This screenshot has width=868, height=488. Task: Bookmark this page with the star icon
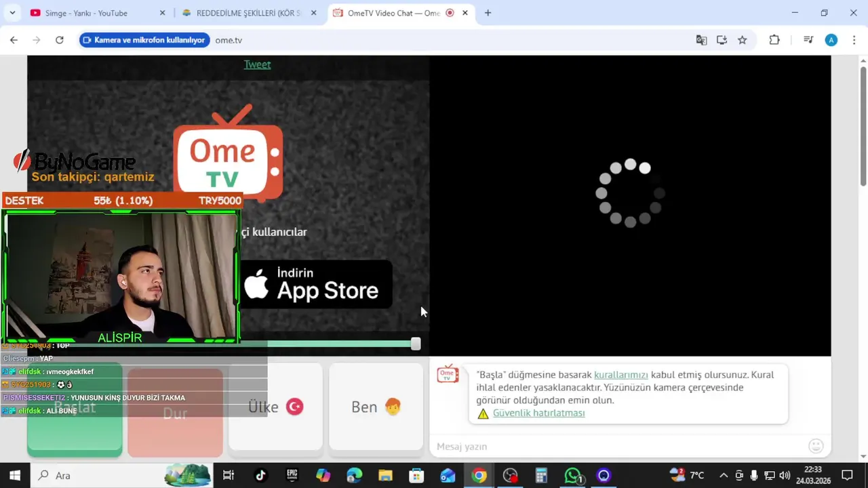pyautogui.click(x=743, y=40)
